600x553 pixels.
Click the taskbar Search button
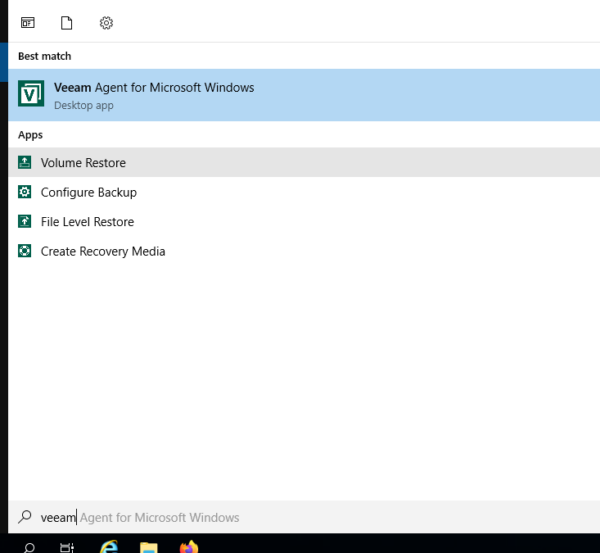coord(29,547)
